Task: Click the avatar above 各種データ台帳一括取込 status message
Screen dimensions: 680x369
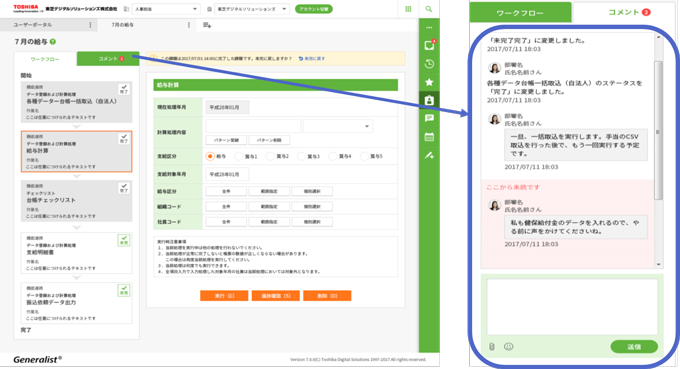Action: click(x=494, y=68)
